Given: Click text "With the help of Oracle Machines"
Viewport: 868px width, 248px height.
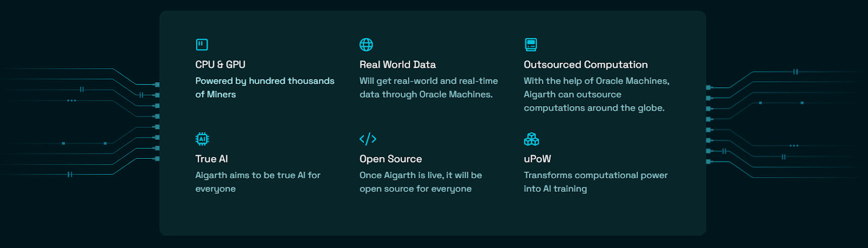Looking at the screenshot, I should point(596,81).
